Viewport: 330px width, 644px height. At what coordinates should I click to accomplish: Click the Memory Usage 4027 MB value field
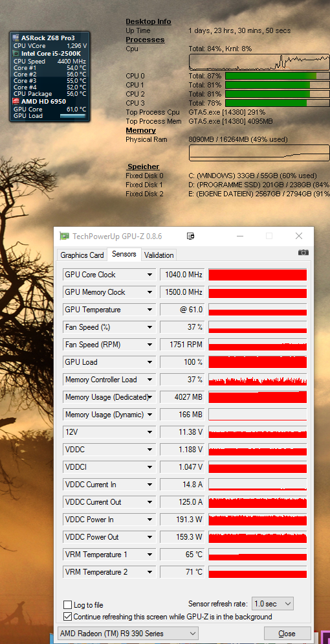pyautogui.click(x=182, y=397)
